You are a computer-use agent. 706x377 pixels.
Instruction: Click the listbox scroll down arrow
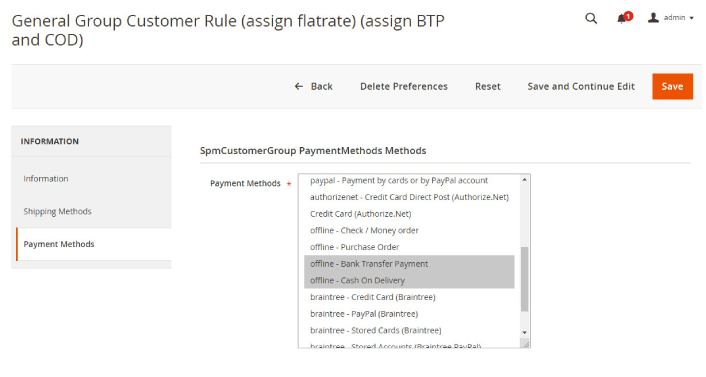click(x=525, y=332)
